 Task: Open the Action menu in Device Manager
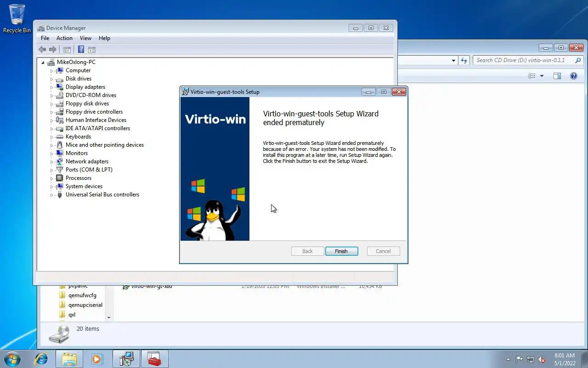tap(64, 38)
